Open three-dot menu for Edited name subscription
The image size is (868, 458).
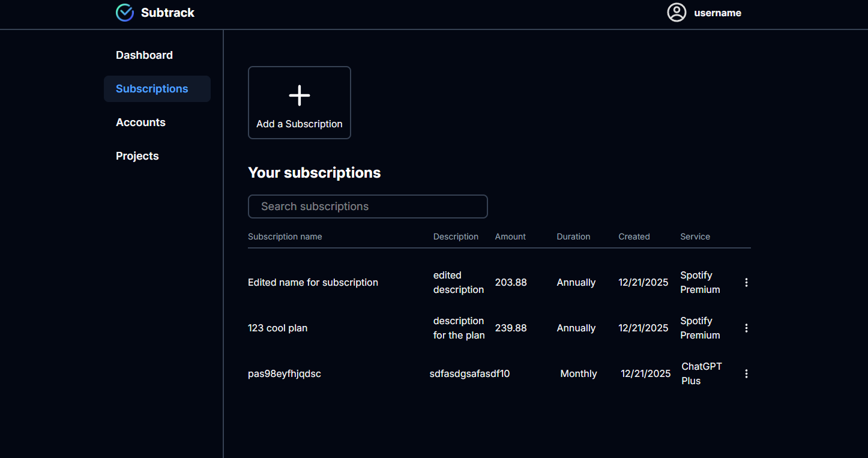[746, 283]
